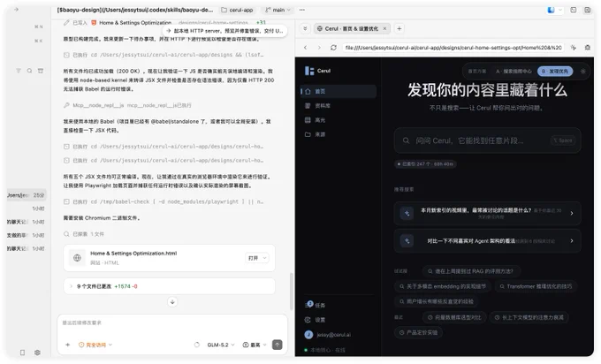Screen dimensions: 601x364
Task: Click the device icon at sidebar bottom
Action: tap(22, 353)
